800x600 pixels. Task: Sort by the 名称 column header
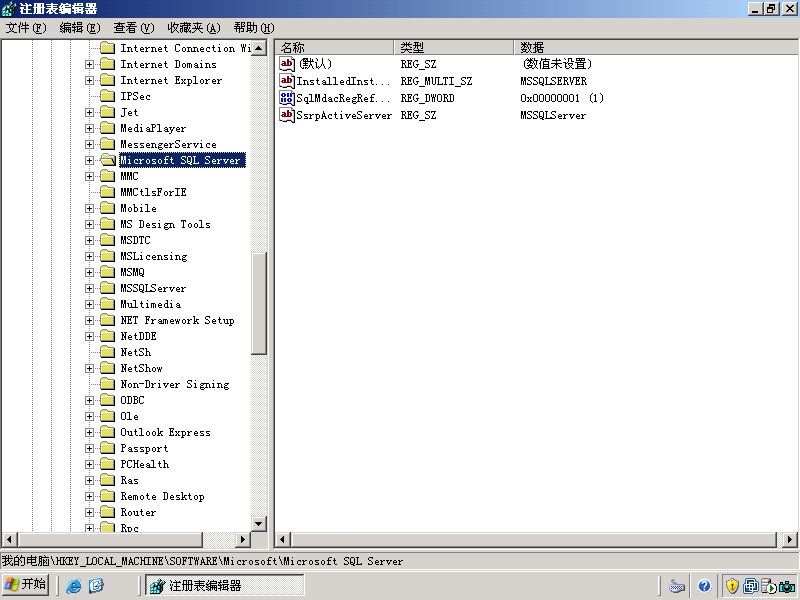335,47
